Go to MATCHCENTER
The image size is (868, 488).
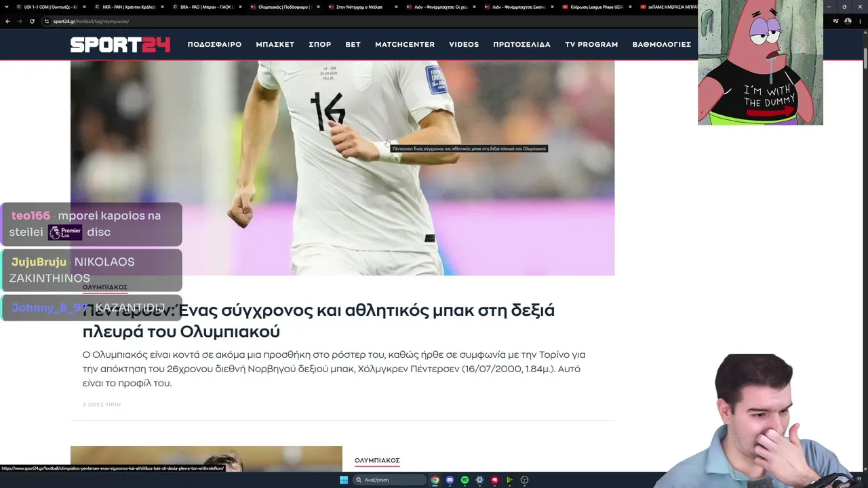tap(405, 45)
